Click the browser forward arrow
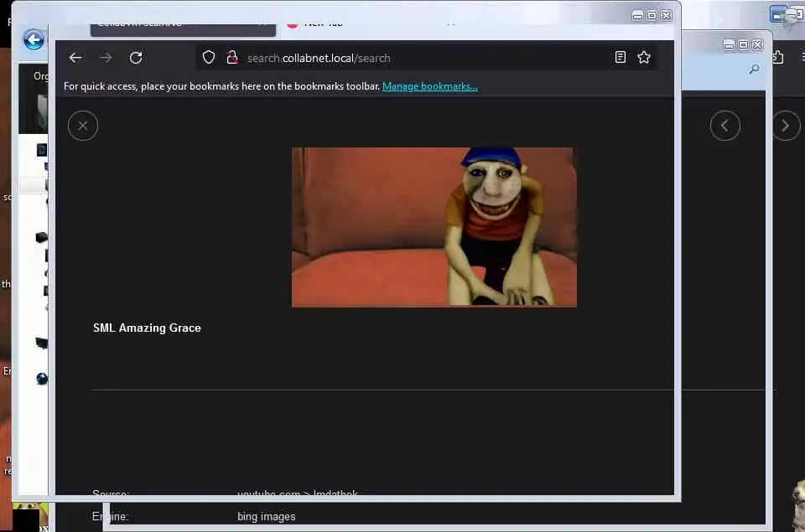This screenshot has width=805, height=532. [x=106, y=58]
